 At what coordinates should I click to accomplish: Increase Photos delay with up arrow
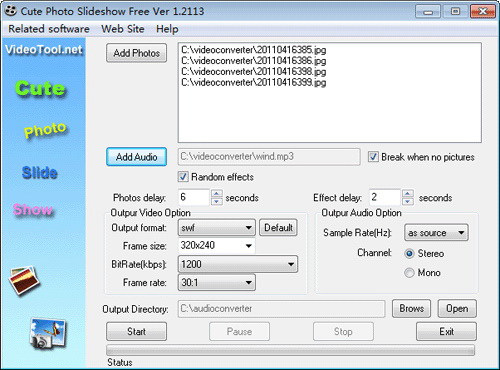(x=217, y=193)
